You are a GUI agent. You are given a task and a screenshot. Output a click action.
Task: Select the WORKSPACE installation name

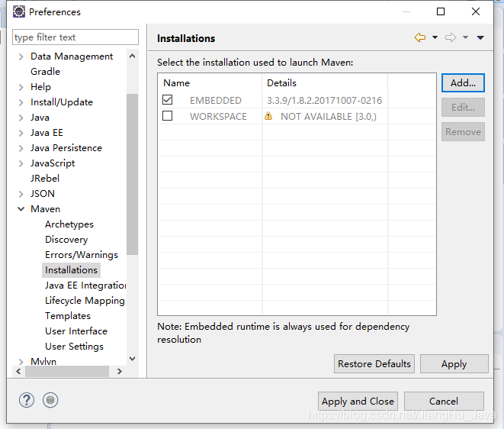click(x=218, y=117)
